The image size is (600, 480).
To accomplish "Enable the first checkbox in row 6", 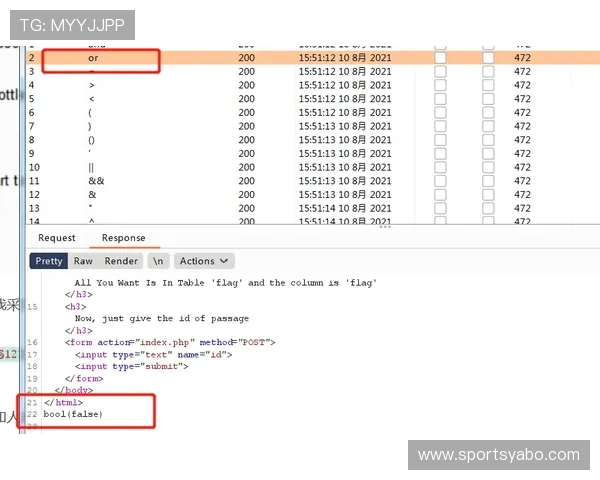I will 440,113.
